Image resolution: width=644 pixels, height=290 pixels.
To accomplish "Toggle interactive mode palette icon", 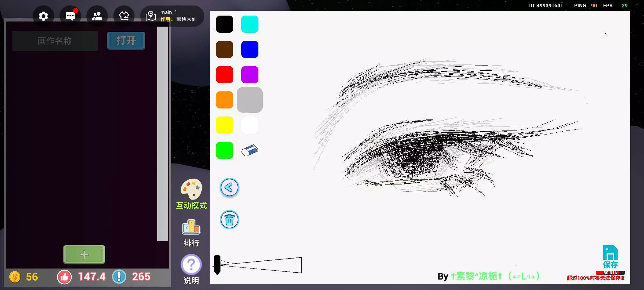I will (191, 189).
